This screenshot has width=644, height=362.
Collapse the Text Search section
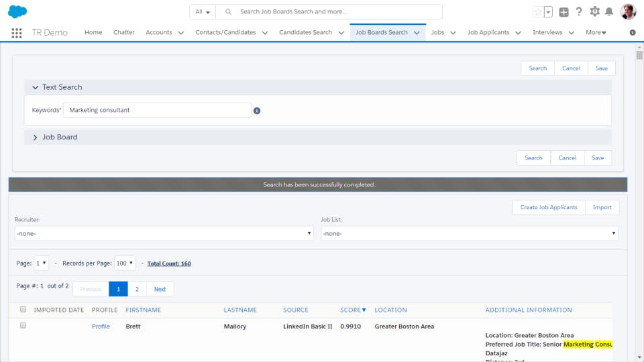35,87
